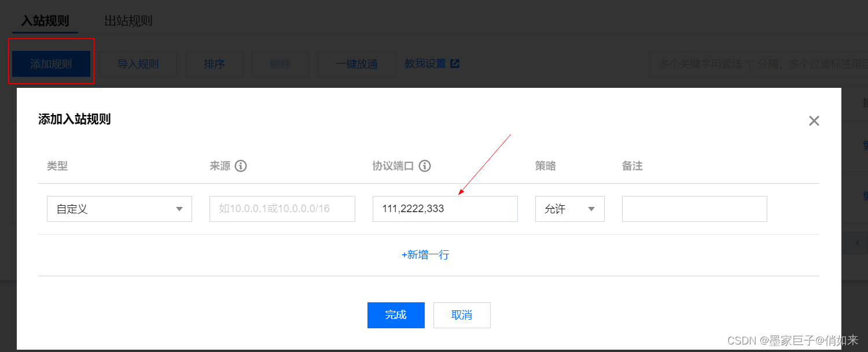Click the info icon beside 协议端口
Image resolution: width=868 pixels, height=352 pixels.
tap(425, 166)
